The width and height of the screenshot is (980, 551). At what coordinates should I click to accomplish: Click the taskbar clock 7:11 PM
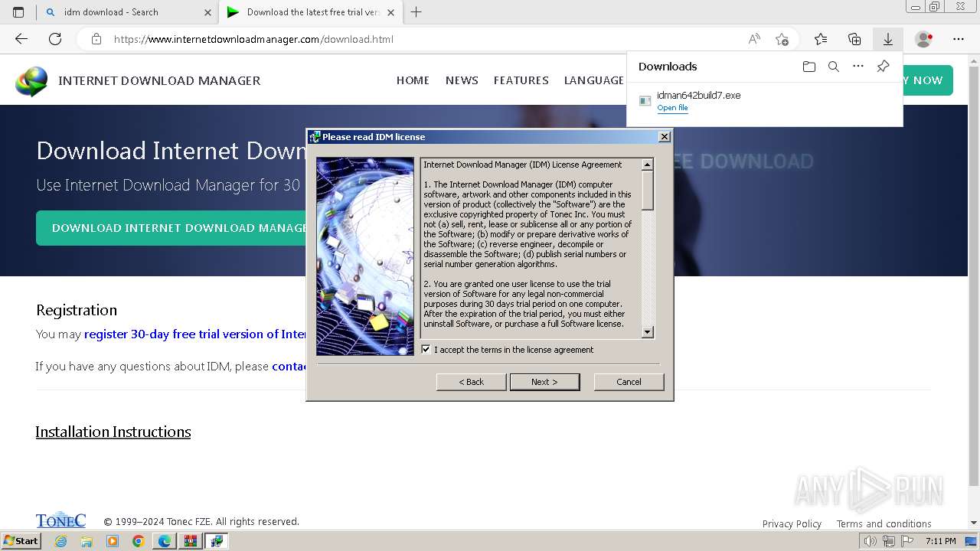click(x=941, y=541)
